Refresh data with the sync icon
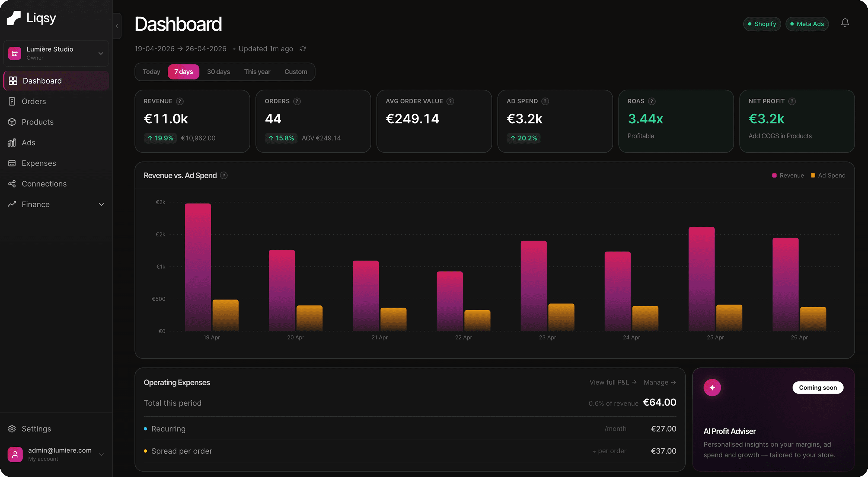Viewport: 868px width, 477px height. pyautogui.click(x=303, y=49)
